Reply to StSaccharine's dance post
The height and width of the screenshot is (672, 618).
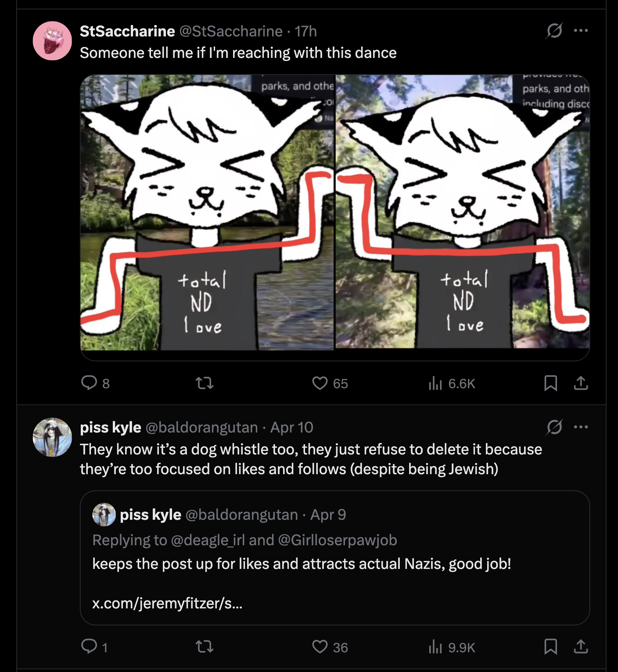[x=89, y=383]
